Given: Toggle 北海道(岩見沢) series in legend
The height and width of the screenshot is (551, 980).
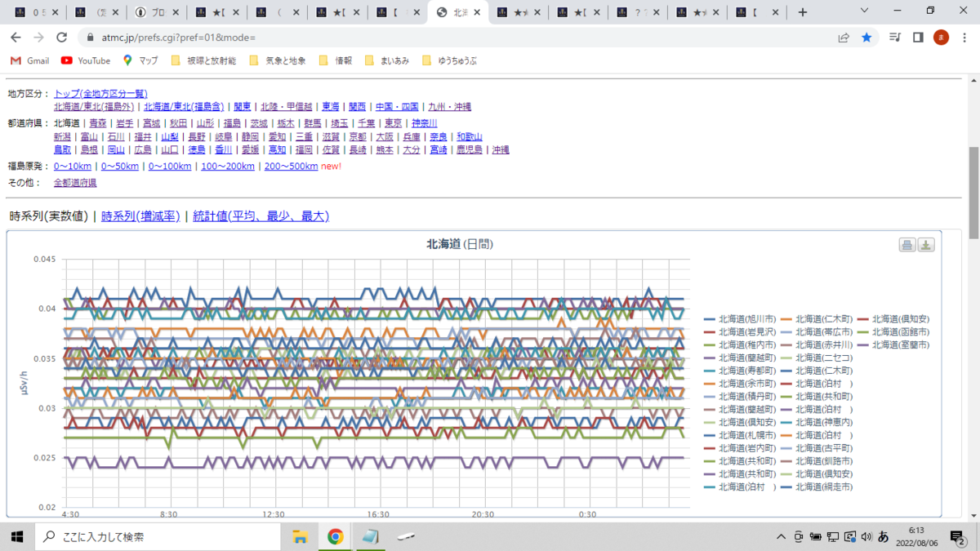Looking at the screenshot, I should (740, 332).
